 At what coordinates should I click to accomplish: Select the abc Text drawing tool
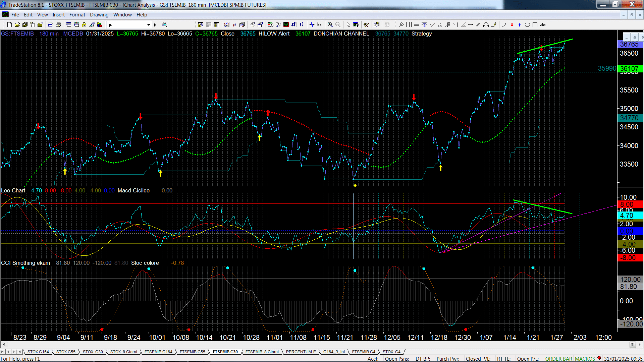(543, 24)
